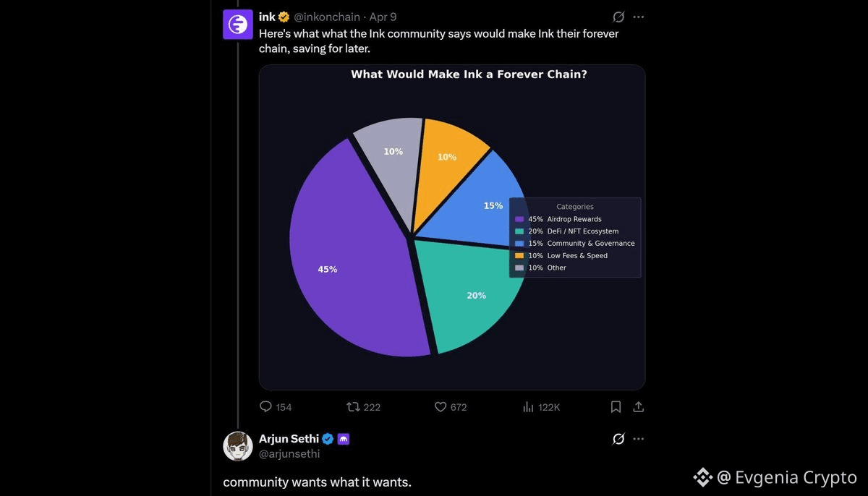
Task: Open the pie chart image in the tweet
Action: click(452, 228)
